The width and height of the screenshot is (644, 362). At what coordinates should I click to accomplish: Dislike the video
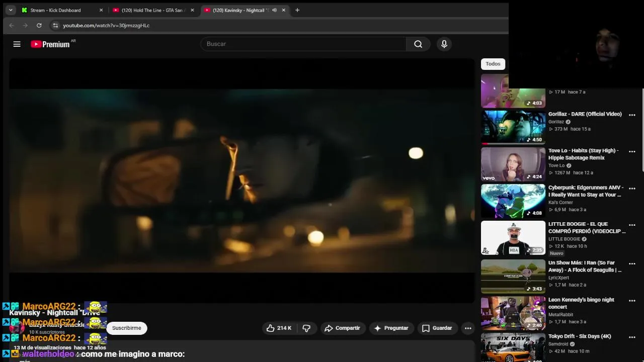[306, 328]
